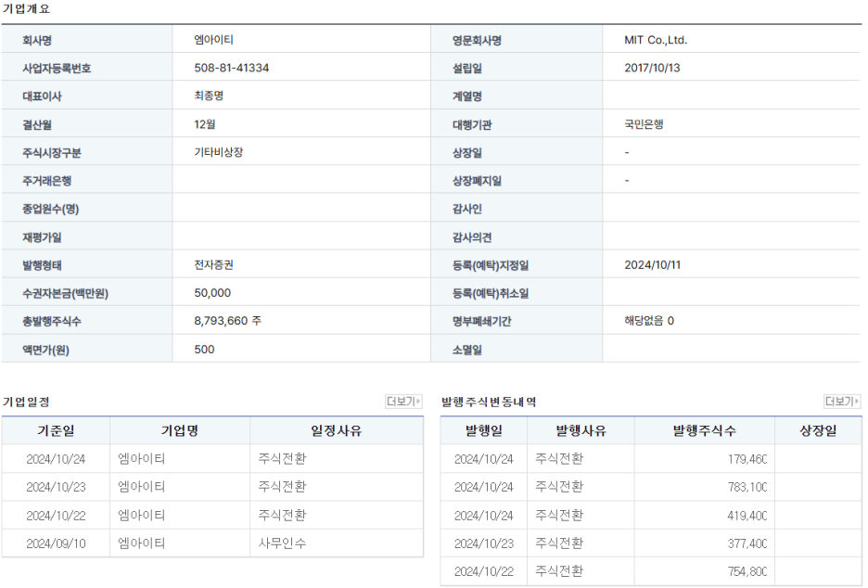Select CEO name 최종명

click(x=209, y=96)
